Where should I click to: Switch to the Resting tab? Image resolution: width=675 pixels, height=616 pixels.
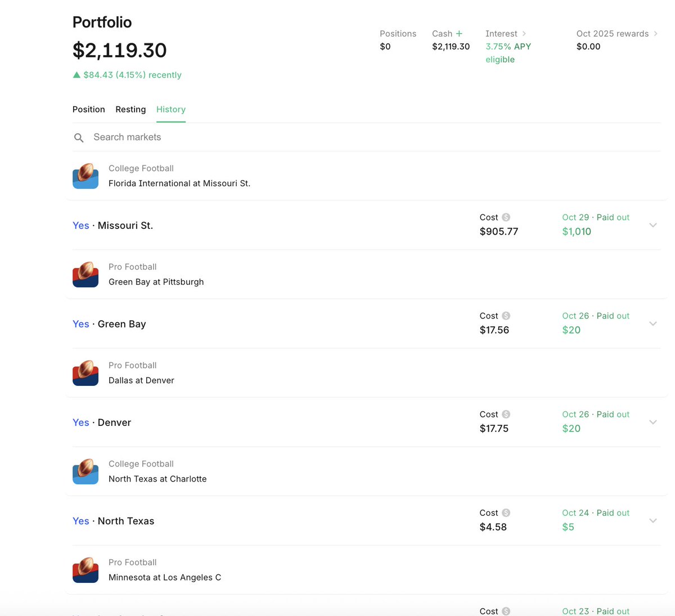coord(130,109)
